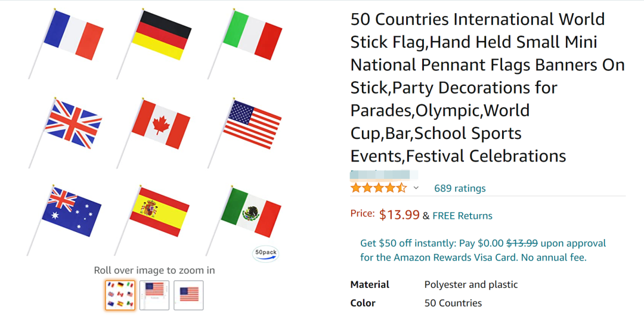Select the second thumbnail with flag dimensions

154,295
